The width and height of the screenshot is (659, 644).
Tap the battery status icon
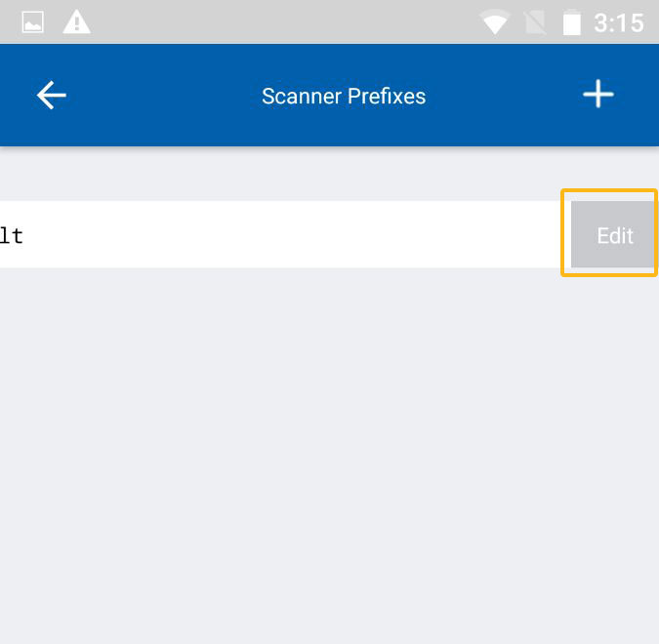pyautogui.click(x=572, y=22)
